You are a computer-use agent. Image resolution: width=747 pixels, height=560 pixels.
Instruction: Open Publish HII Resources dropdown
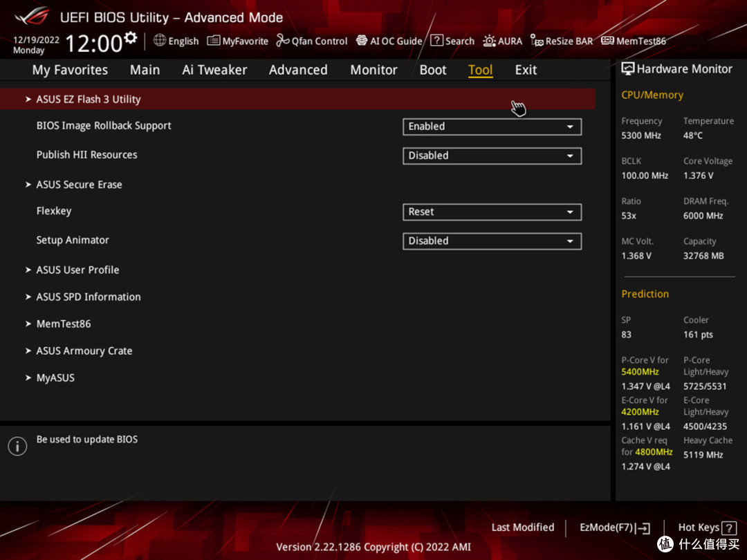492,156
